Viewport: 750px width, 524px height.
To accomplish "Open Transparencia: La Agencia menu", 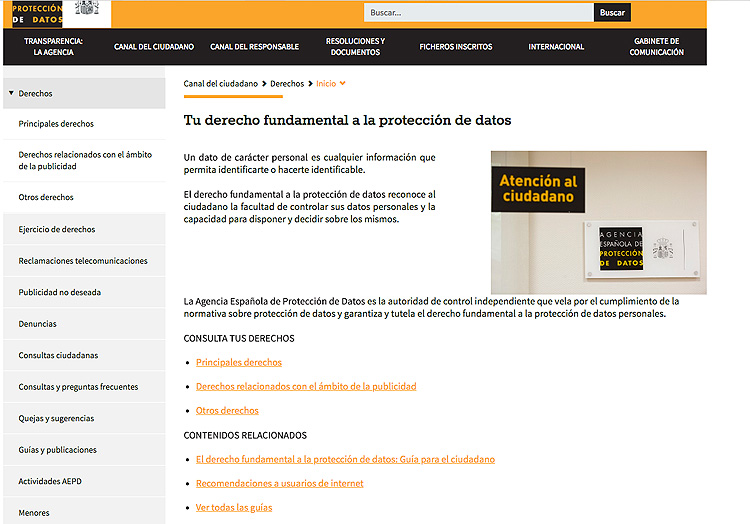I will pos(53,46).
